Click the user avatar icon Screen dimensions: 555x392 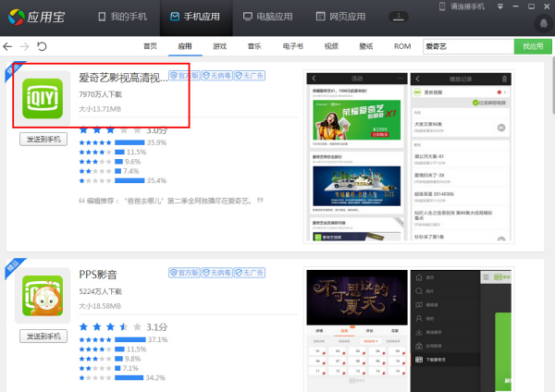[544, 23]
